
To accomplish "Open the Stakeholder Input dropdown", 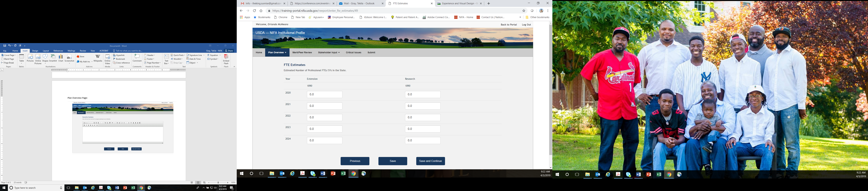I will (x=328, y=53).
